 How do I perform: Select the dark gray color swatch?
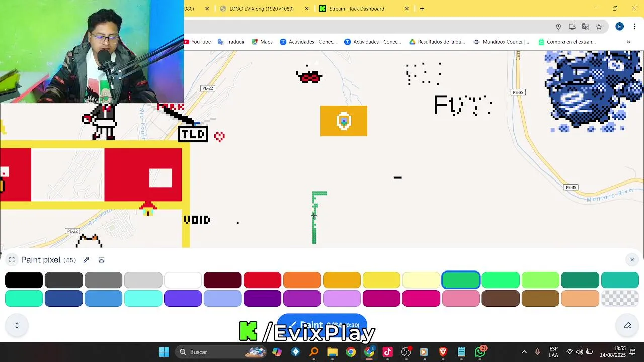tap(63, 280)
